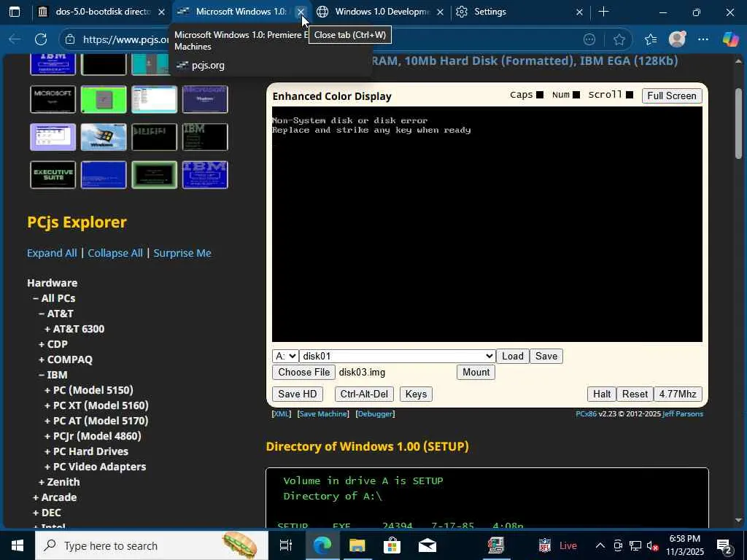The width and height of the screenshot is (747, 560).
Task: Open the disk01 diskette dropdown
Action: tap(398, 356)
